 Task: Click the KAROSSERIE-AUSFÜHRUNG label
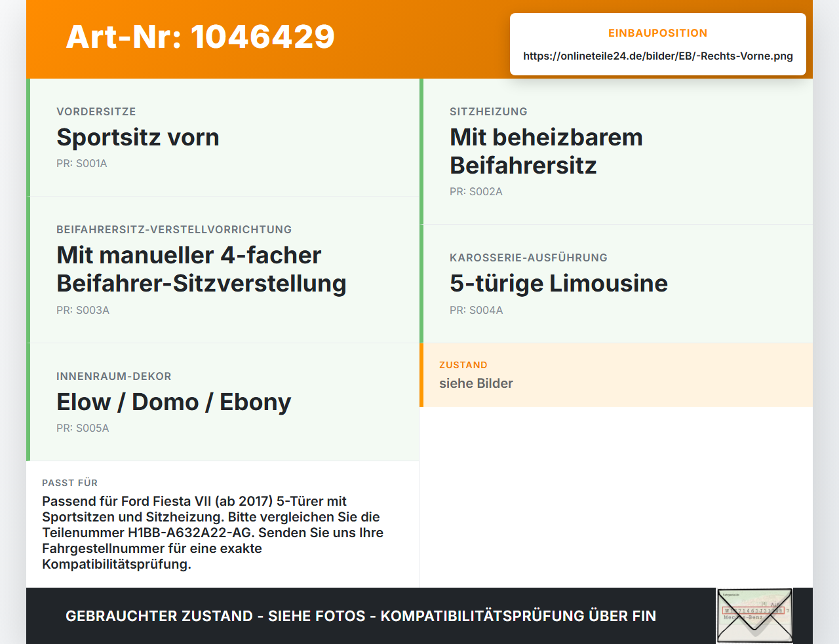tap(528, 257)
